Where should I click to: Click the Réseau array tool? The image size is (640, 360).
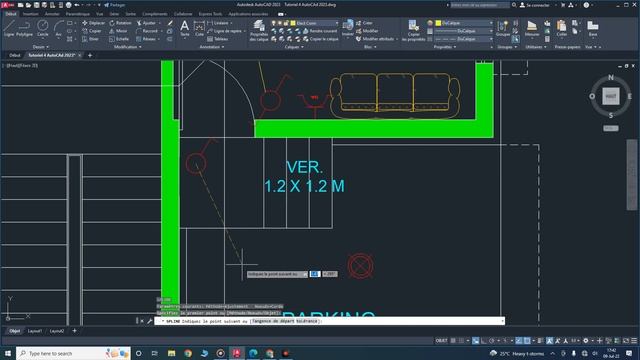(146, 39)
